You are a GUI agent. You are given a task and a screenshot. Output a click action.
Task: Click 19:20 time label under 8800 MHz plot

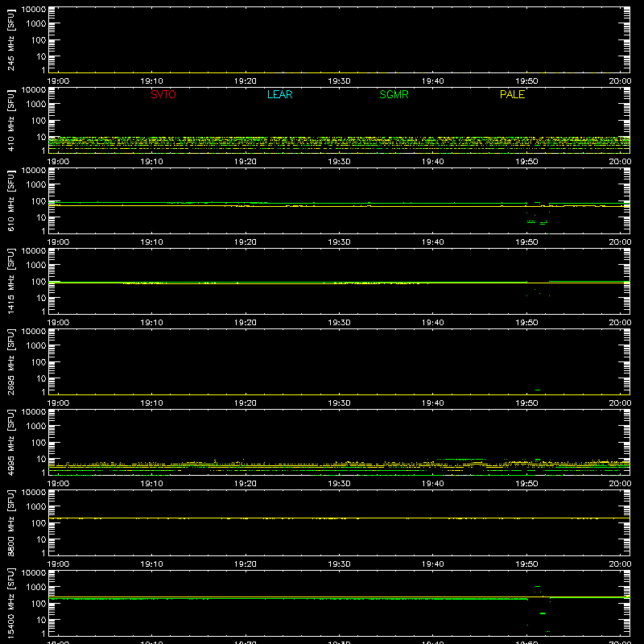pos(246,564)
